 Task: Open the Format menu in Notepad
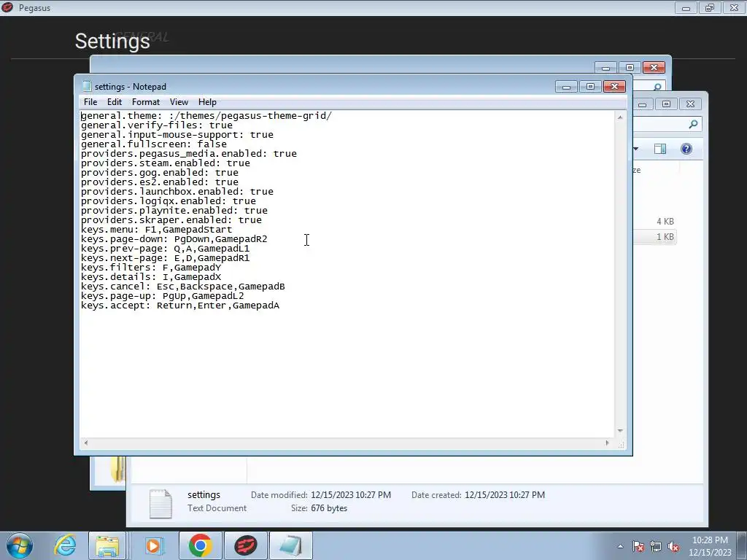[146, 102]
